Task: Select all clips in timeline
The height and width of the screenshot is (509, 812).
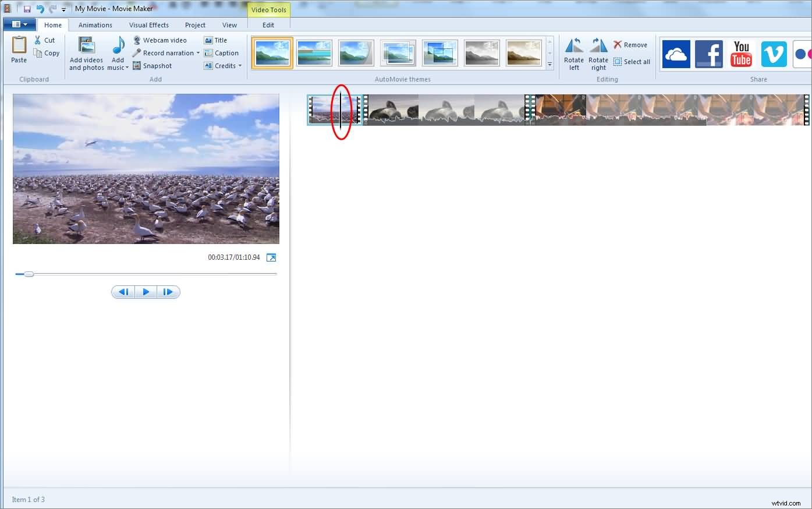Action: coord(632,62)
